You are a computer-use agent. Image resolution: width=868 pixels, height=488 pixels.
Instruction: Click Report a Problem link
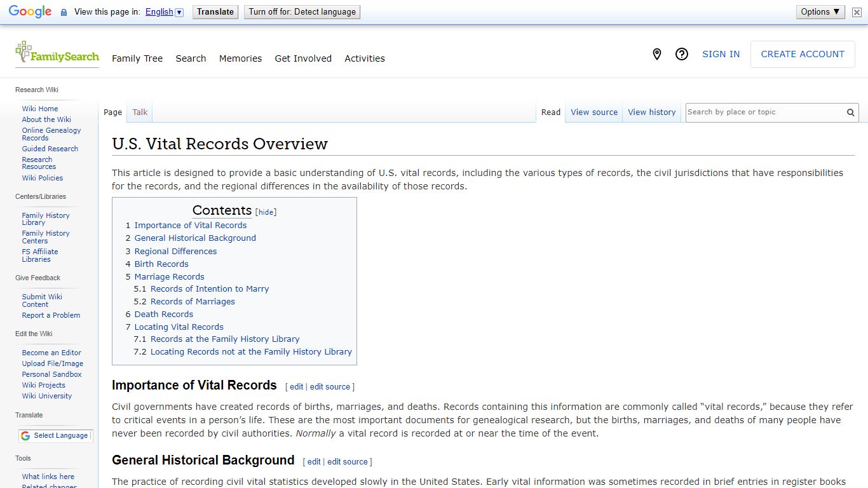point(51,315)
